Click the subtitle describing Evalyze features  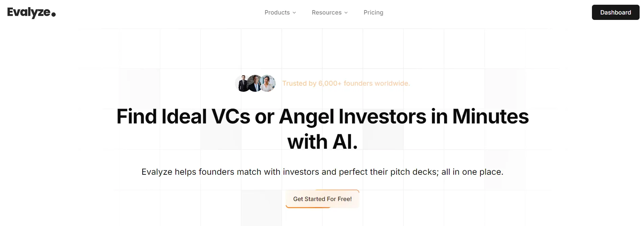pos(322,172)
